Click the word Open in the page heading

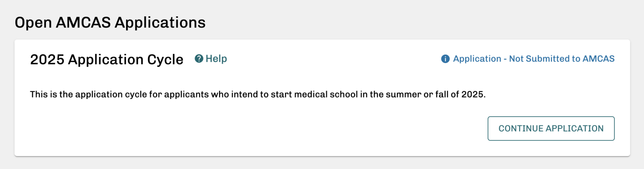(33, 23)
